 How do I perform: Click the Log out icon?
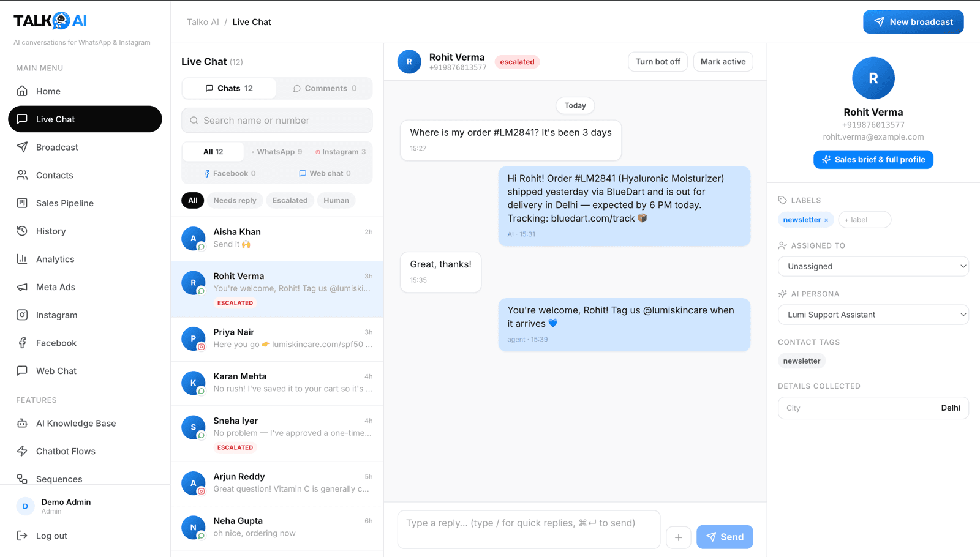[x=22, y=536]
